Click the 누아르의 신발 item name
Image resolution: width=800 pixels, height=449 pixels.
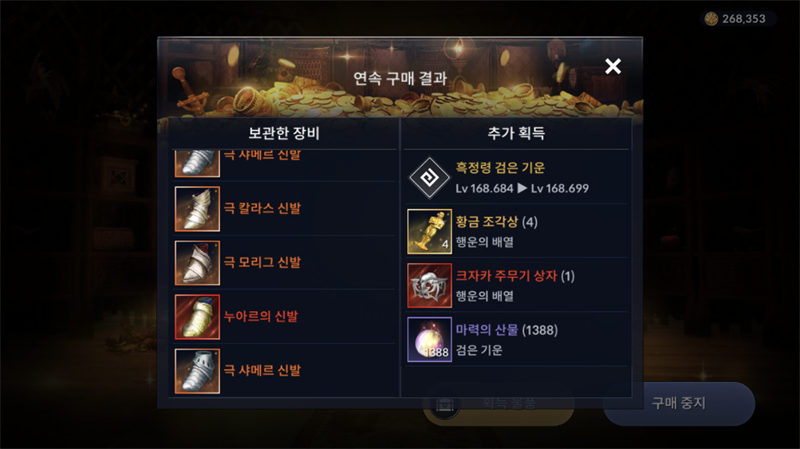[261, 316]
